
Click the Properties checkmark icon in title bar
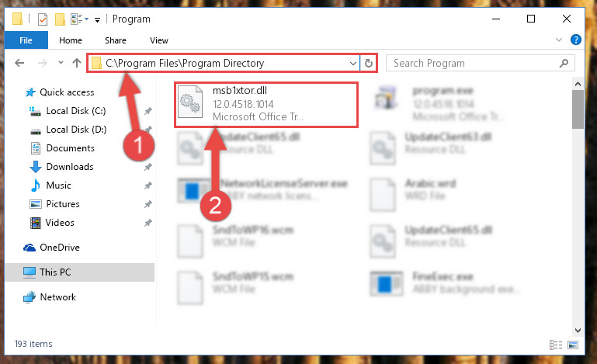point(43,19)
